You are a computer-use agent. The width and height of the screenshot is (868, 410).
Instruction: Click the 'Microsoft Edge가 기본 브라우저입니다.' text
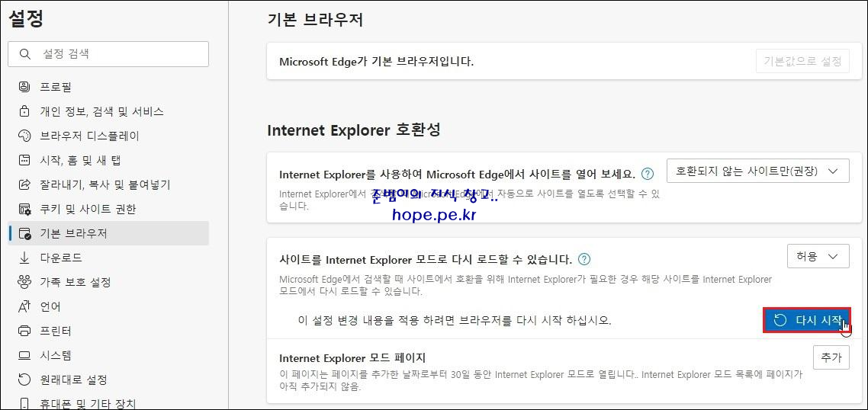pos(377,61)
